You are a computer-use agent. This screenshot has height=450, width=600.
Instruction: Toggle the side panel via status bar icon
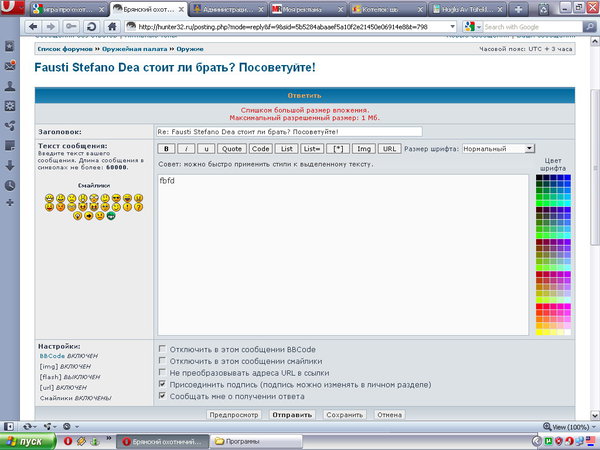(9, 426)
